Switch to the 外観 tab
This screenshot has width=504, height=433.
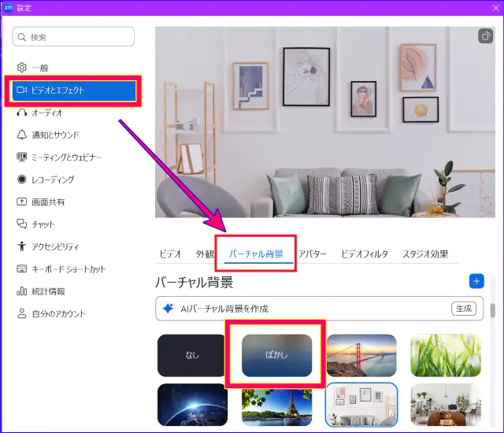pos(205,254)
